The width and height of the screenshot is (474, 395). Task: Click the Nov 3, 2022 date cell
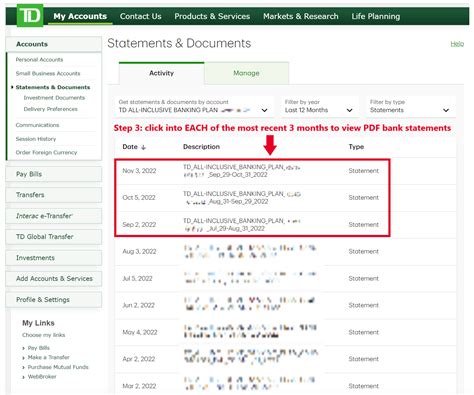point(139,171)
